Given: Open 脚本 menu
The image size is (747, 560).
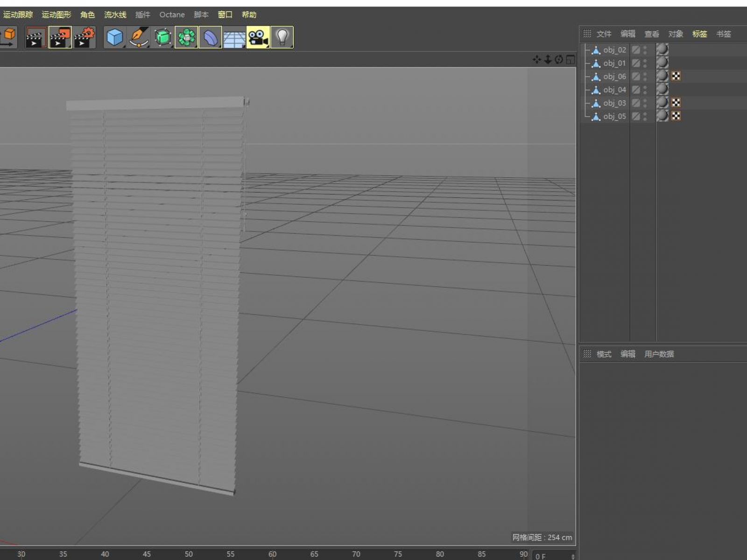Looking at the screenshot, I should [x=201, y=14].
